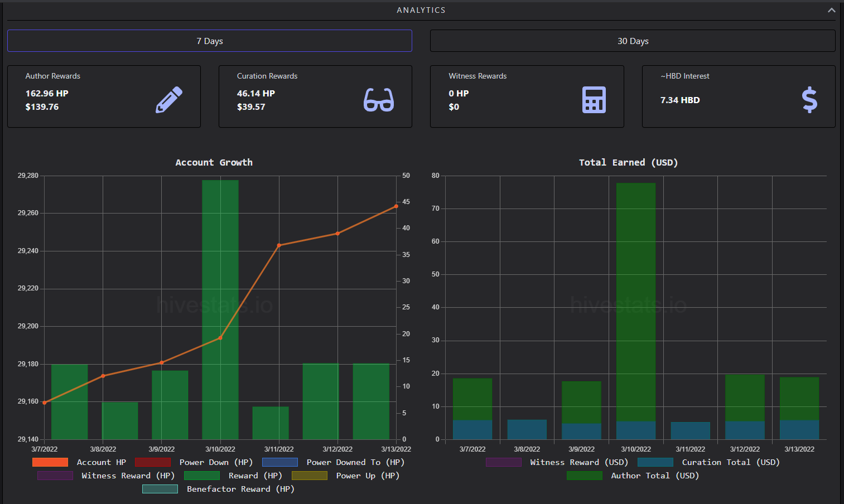Viewport: 844px width, 504px height.
Task: Click the Witness Rewards calculator icon
Action: pyautogui.click(x=594, y=100)
